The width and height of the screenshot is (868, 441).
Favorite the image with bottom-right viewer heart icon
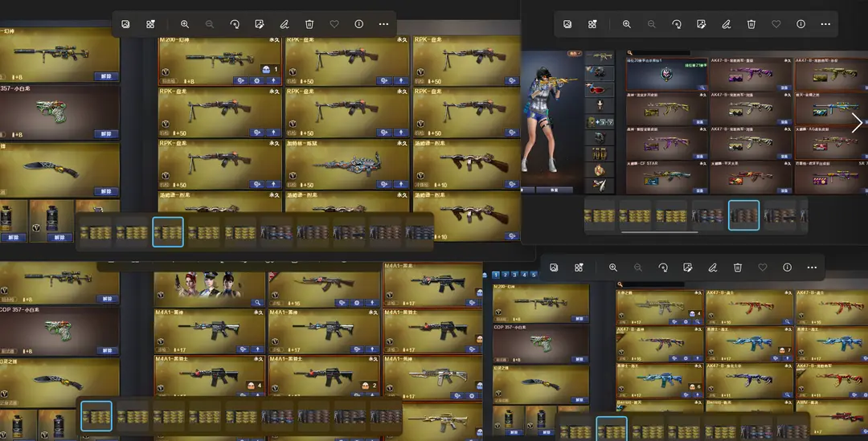(x=762, y=267)
